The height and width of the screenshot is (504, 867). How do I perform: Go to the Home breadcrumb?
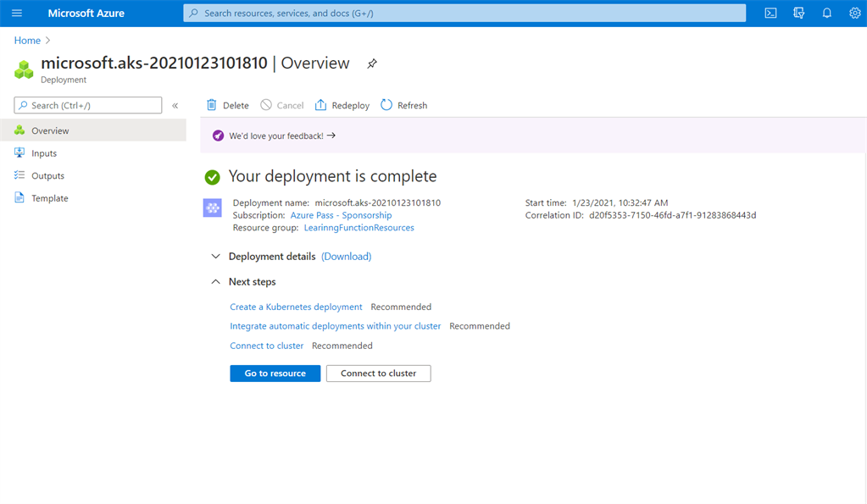(27, 41)
